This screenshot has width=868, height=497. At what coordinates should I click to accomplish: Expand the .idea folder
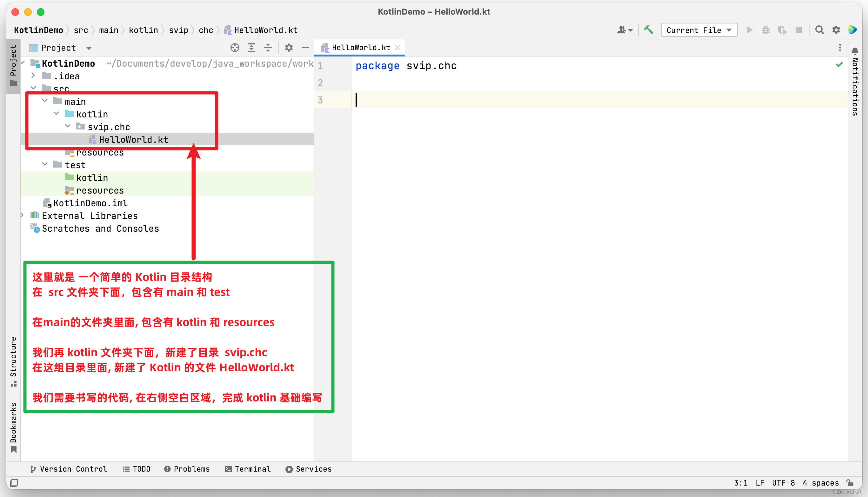coord(33,76)
